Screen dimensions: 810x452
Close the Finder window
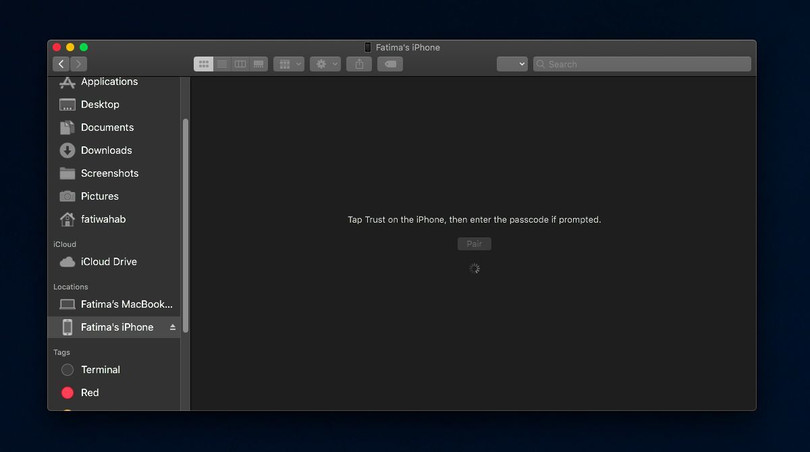(x=57, y=48)
